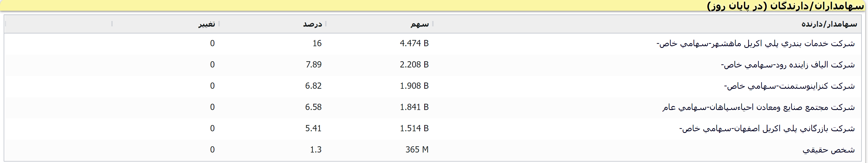Click the 2.208 B share value

coord(414,65)
